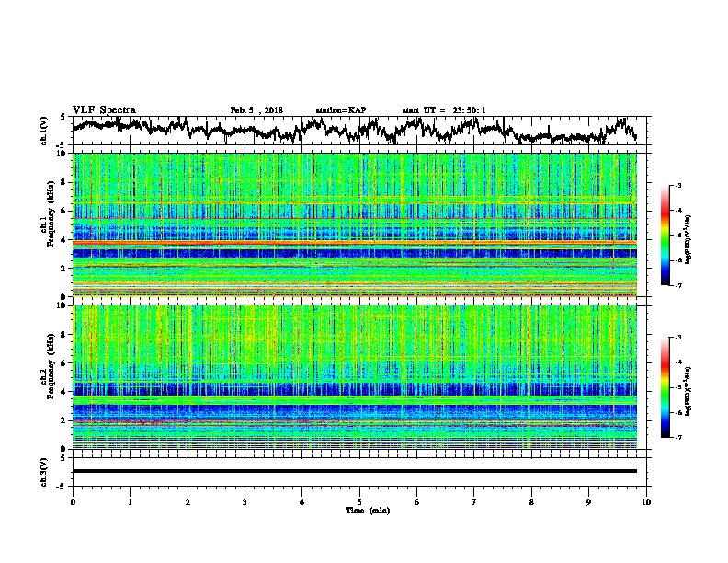Click the time axis tick label "8"
This screenshot has height=563, width=728.
pyautogui.click(x=531, y=502)
